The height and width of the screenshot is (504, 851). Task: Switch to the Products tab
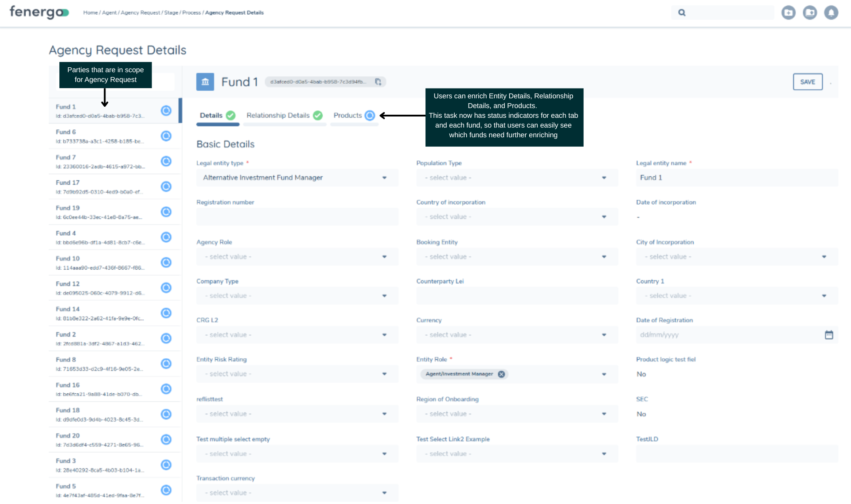click(x=348, y=115)
